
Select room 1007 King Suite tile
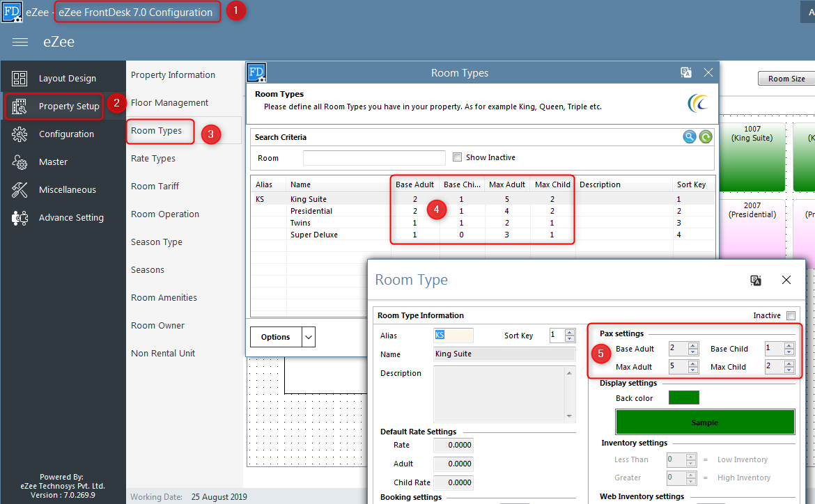752,157
